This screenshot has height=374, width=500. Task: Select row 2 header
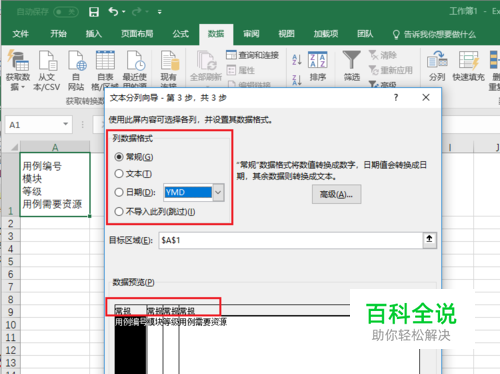[x=11, y=223]
